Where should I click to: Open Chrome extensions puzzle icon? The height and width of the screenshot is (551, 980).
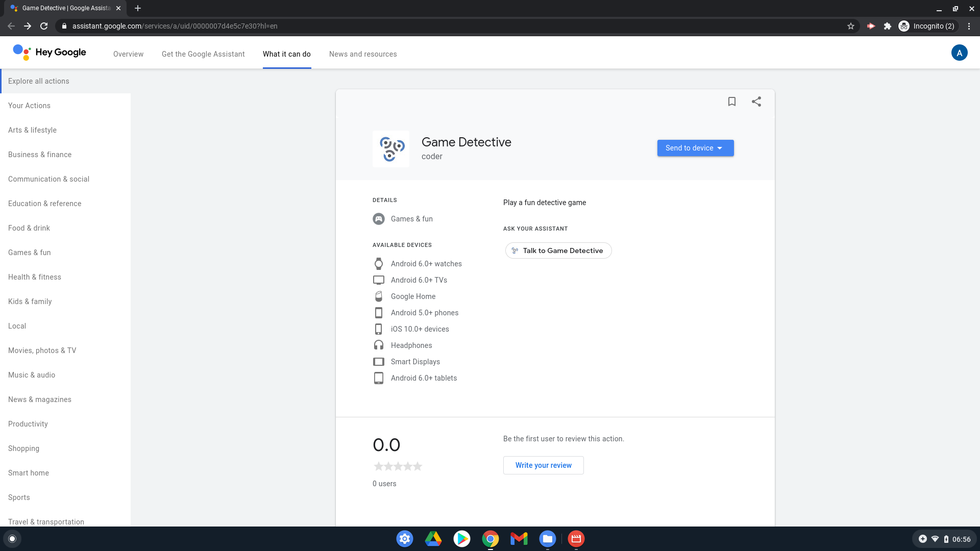[x=887, y=26]
